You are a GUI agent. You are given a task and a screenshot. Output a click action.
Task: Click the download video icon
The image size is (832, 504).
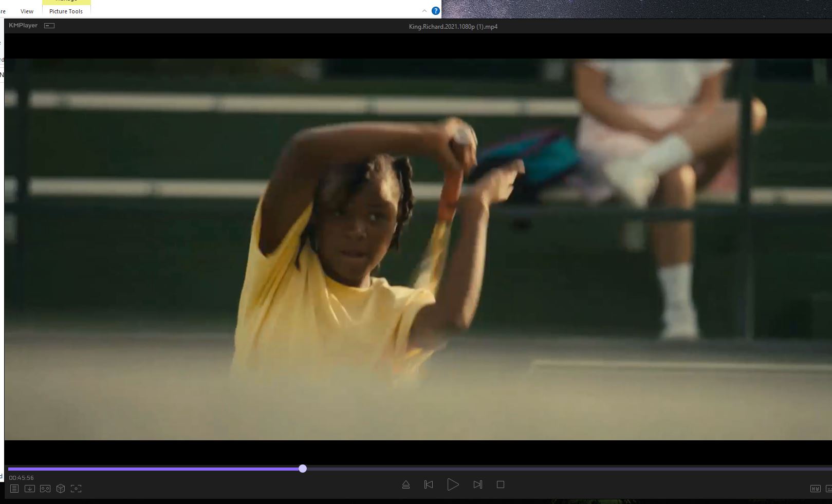tap(30, 489)
